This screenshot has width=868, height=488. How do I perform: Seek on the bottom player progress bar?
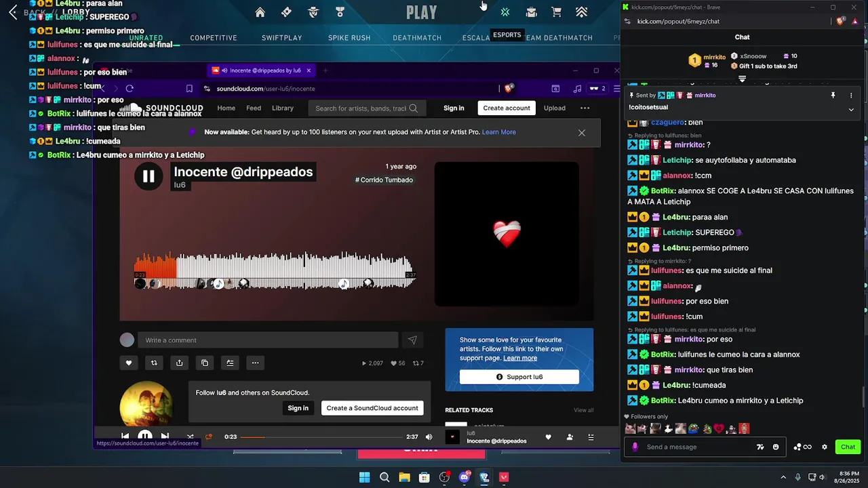(321, 437)
